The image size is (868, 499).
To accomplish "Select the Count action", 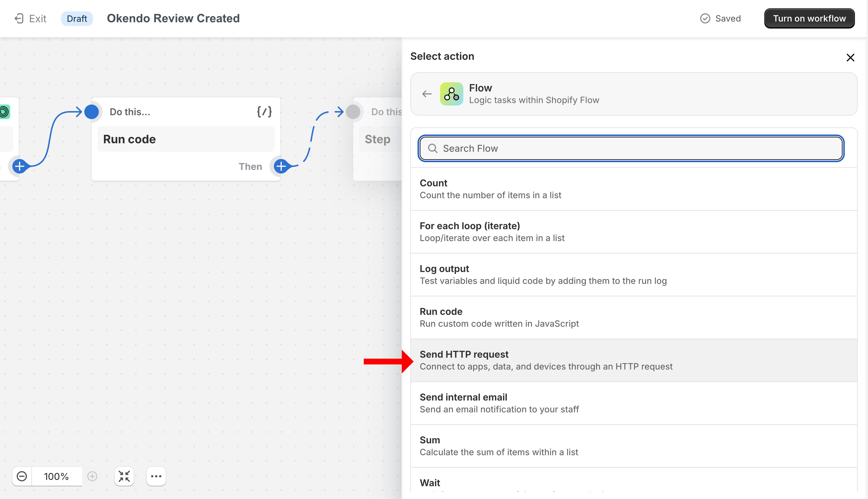I will pos(634,189).
